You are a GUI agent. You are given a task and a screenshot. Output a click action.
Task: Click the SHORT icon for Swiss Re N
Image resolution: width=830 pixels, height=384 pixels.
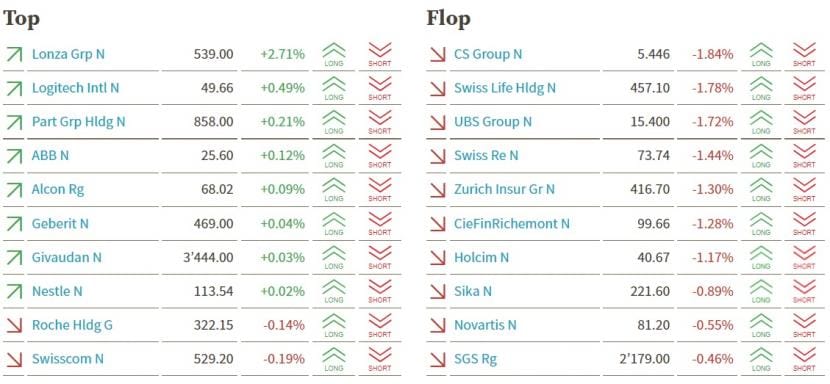click(x=804, y=156)
